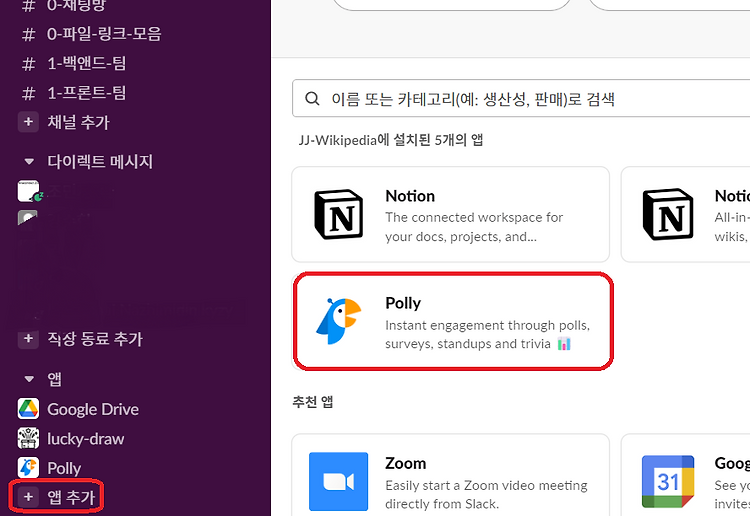Click the 추천 앱 heading
The width and height of the screenshot is (750, 516).
(x=313, y=402)
